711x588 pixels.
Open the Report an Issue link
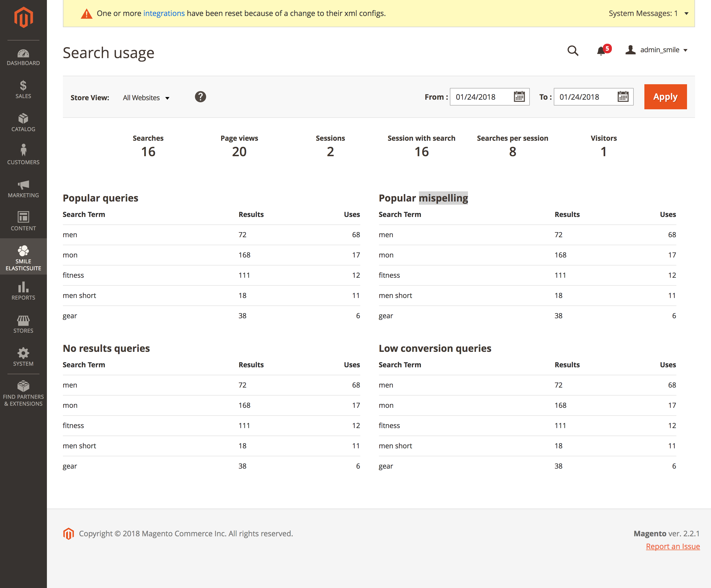(673, 546)
